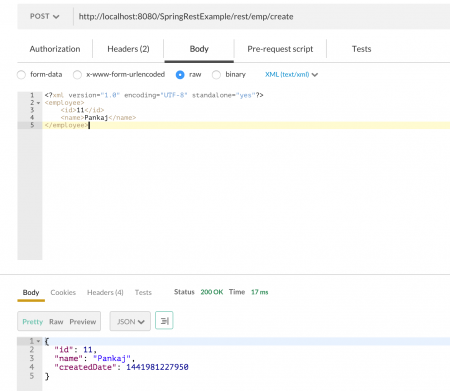Click the request URL input field
The image size is (450, 391).
pos(262,16)
